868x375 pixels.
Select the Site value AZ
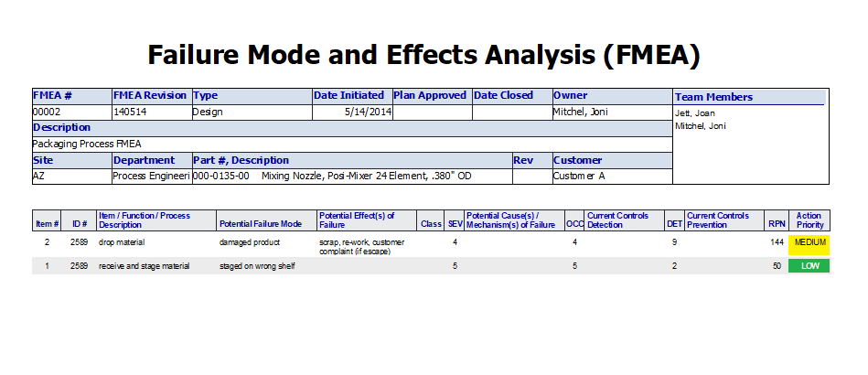click(39, 176)
